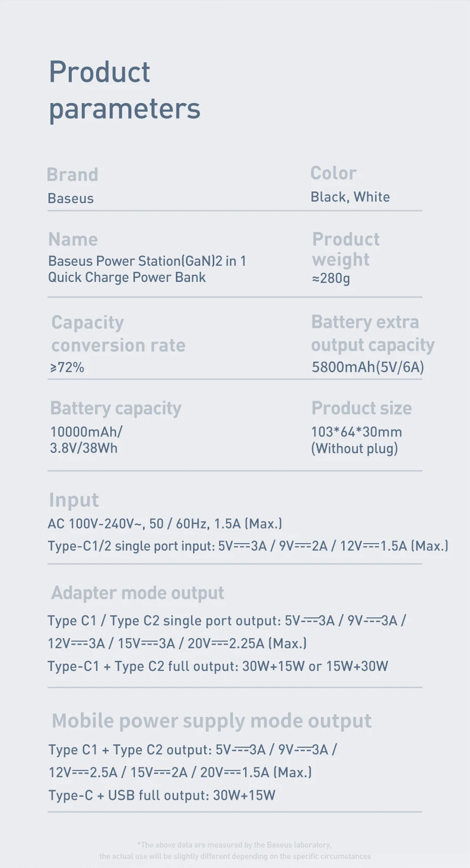Click the 'Quick Charge Power Bank' name text

(127, 277)
